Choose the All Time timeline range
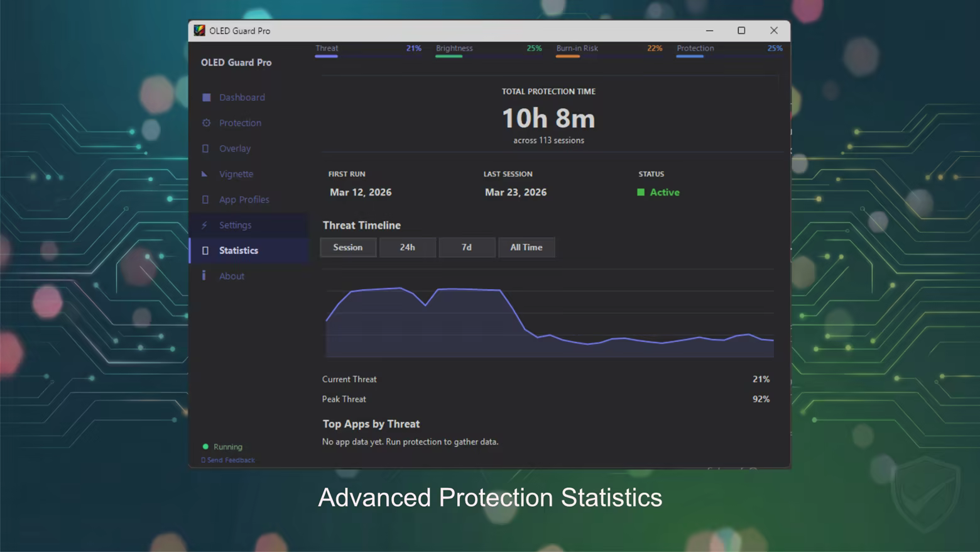 526,248
